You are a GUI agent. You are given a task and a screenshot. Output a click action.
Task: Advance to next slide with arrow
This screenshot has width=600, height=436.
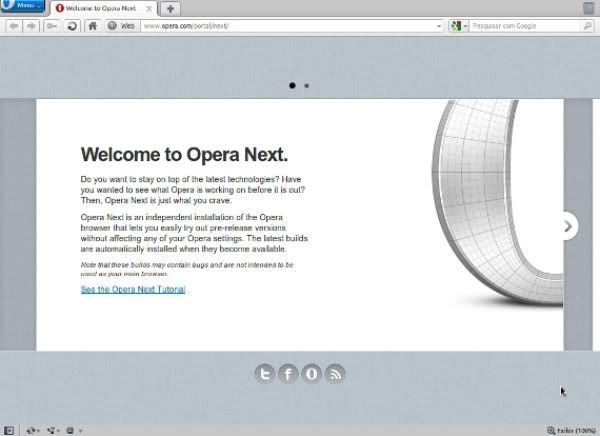tap(569, 226)
